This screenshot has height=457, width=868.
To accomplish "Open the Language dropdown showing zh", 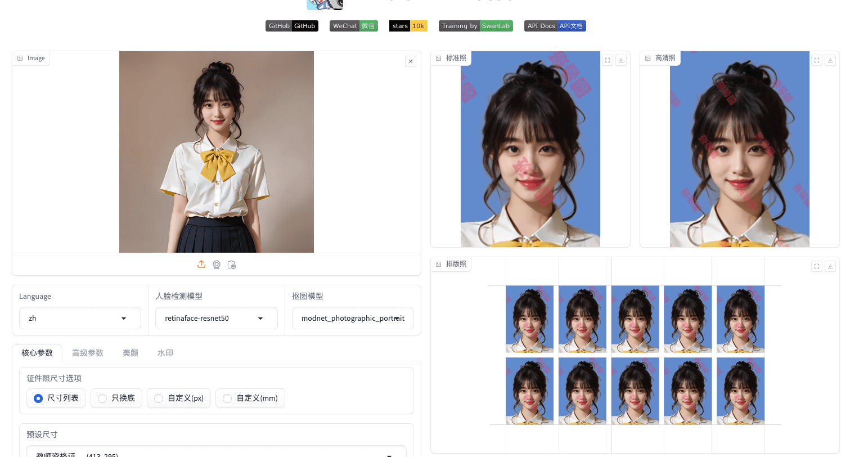I will [80, 318].
